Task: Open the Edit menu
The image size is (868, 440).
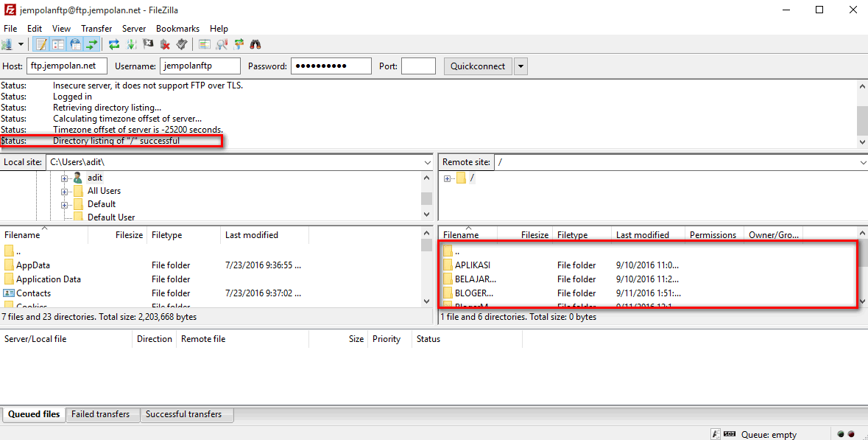Action: coord(35,28)
